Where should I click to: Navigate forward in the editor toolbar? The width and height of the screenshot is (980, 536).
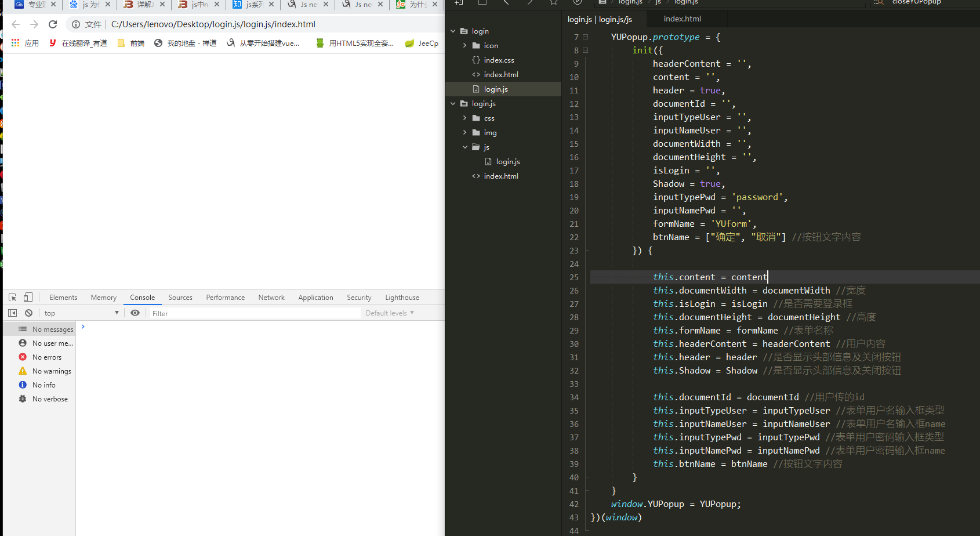530,2
